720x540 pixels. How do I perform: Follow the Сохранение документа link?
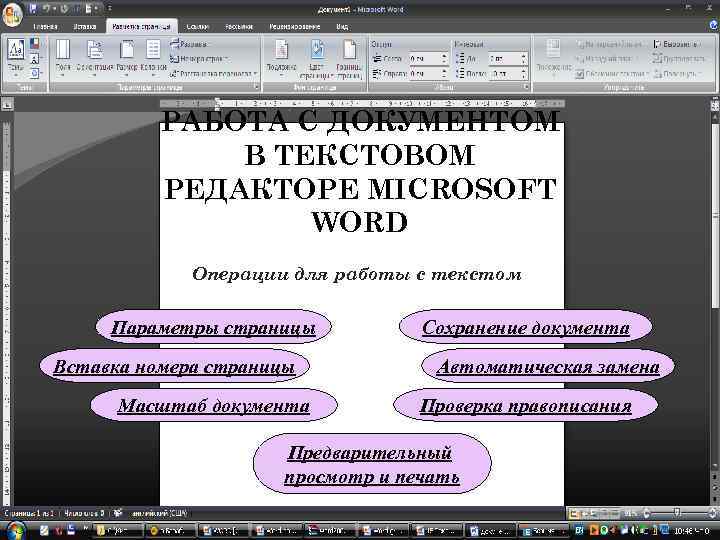click(525, 328)
